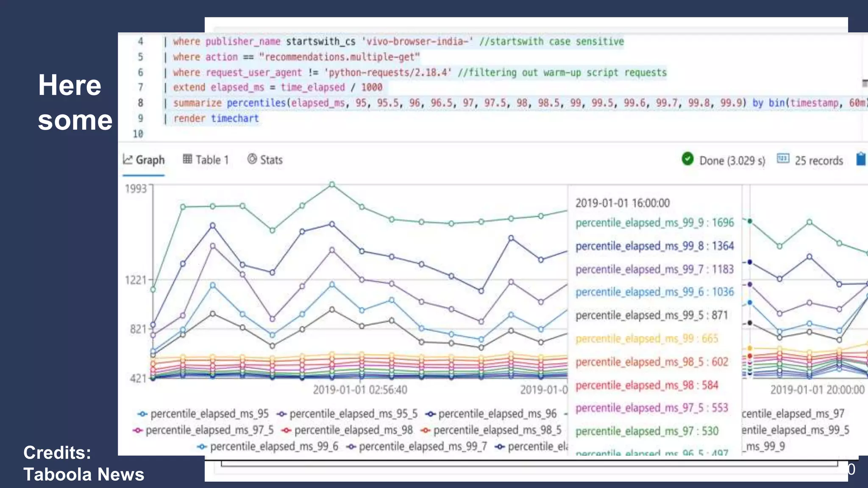
Task: Toggle percentile_elapsed_ms_97_5 legend series
Action: click(203, 430)
